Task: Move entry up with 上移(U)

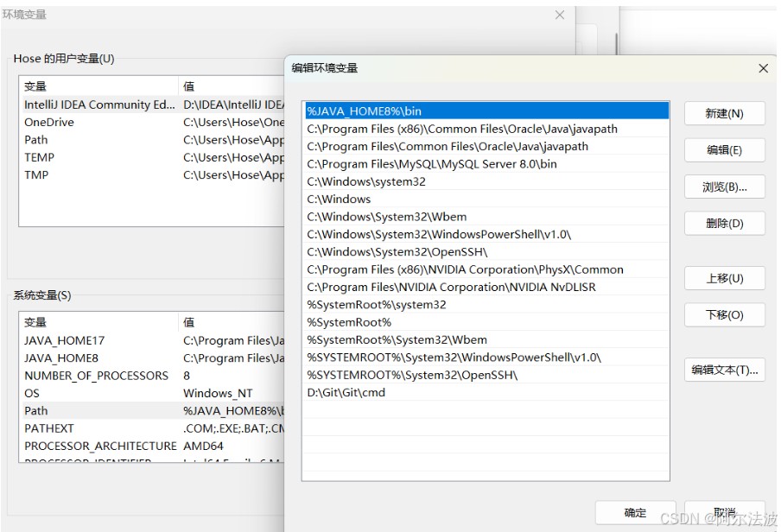Action: click(x=724, y=278)
